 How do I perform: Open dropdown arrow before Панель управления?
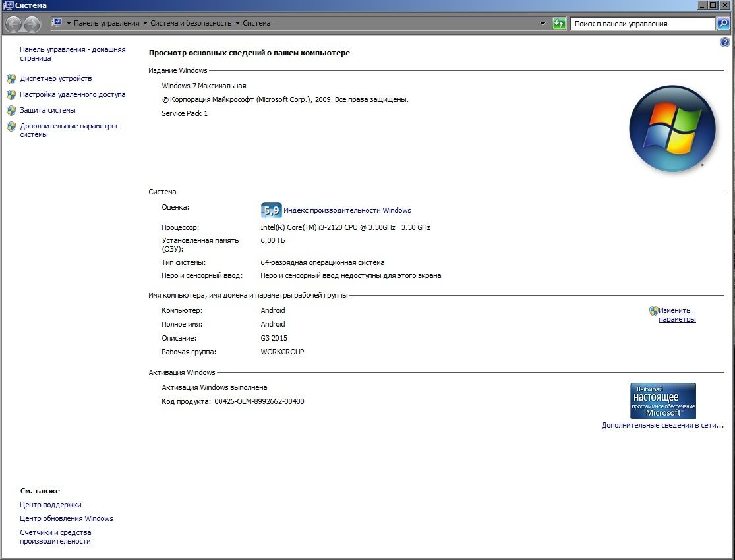pos(69,24)
